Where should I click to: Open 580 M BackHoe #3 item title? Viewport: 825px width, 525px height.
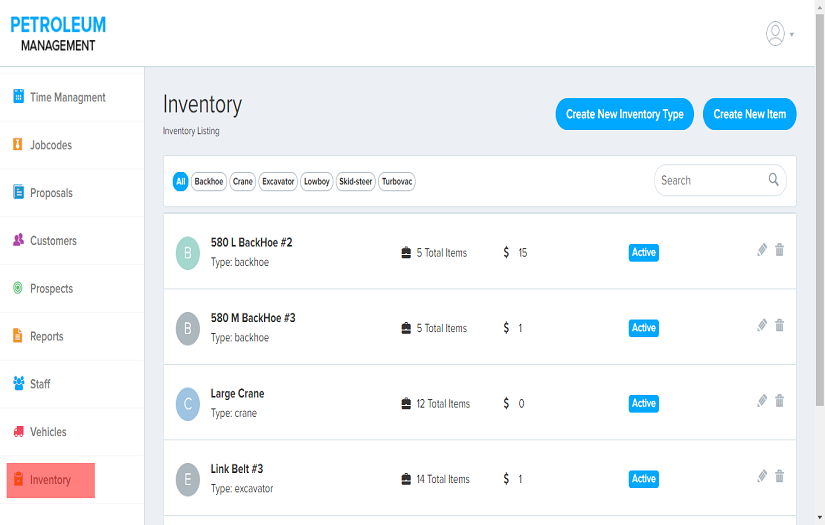pyautogui.click(x=253, y=318)
